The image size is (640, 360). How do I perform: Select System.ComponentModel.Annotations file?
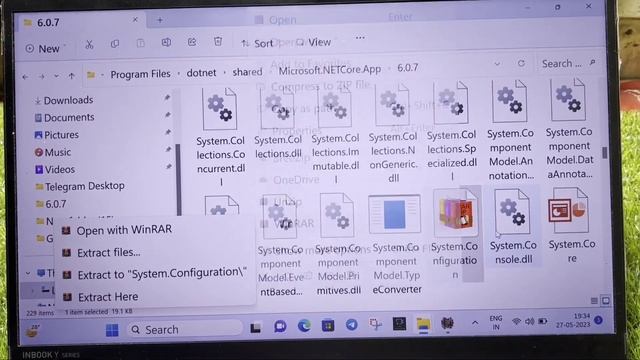(510, 130)
